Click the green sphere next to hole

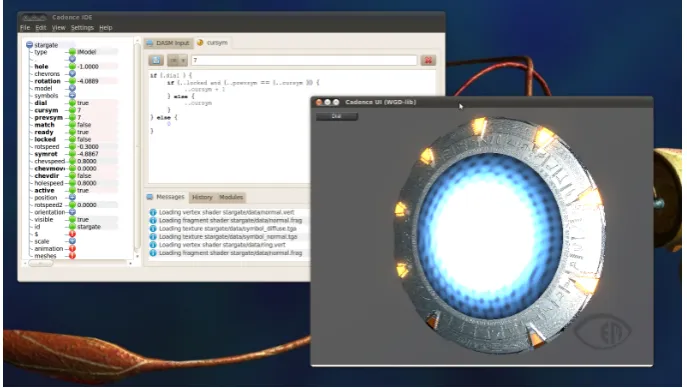72,67
